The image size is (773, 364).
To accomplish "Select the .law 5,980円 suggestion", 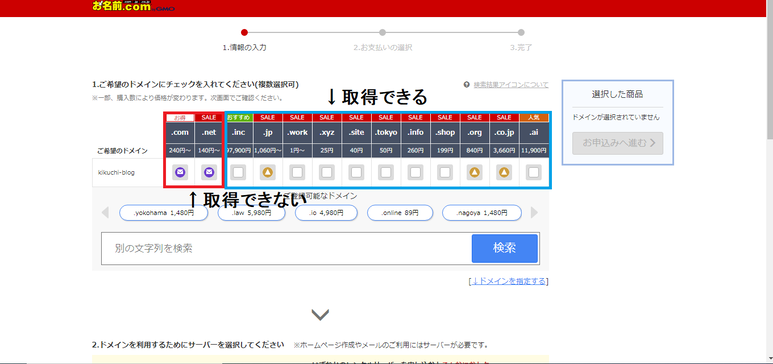I will coord(252,213).
